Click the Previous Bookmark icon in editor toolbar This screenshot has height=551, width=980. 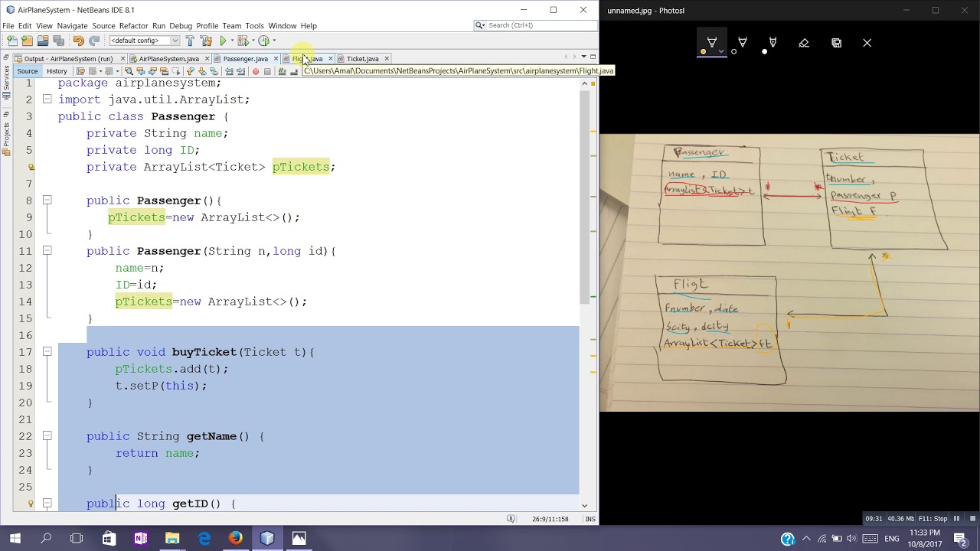(x=190, y=71)
